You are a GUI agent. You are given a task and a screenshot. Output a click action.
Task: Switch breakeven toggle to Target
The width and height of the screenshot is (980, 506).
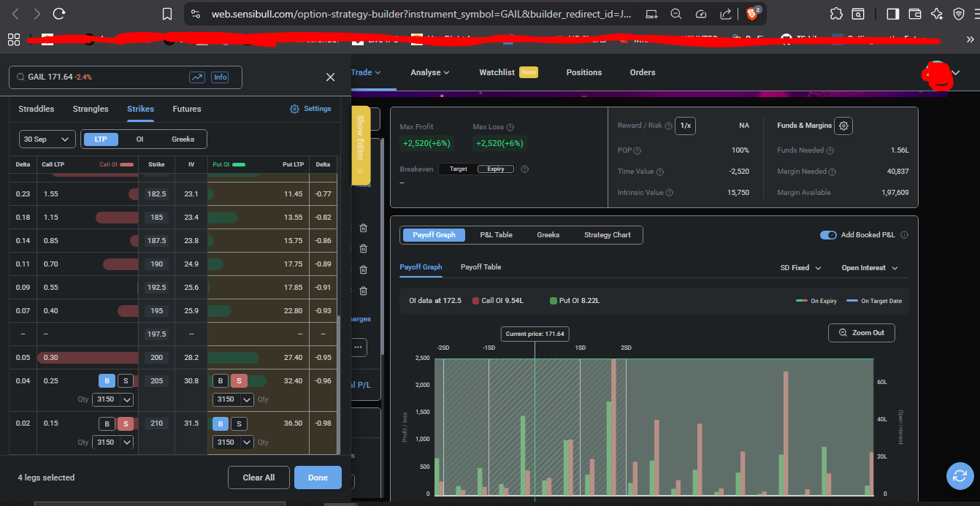(x=458, y=169)
